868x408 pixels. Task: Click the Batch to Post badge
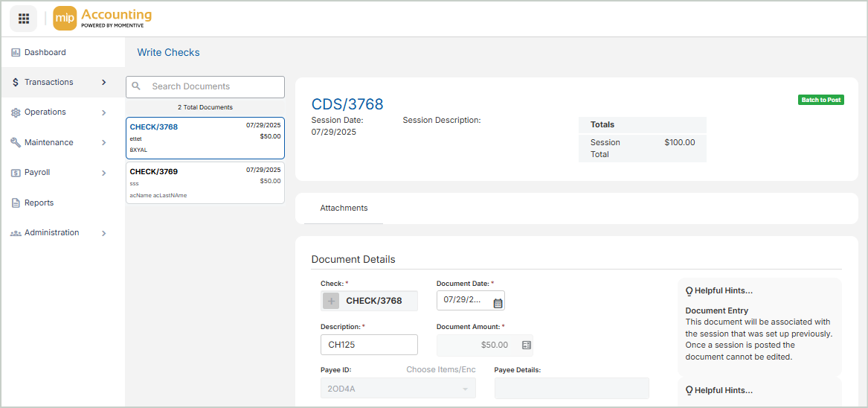(x=820, y=100)
